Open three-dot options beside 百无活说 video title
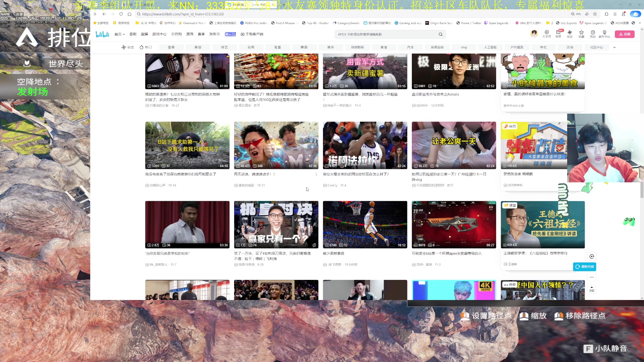644x362 pixels. tap(316, 174)
